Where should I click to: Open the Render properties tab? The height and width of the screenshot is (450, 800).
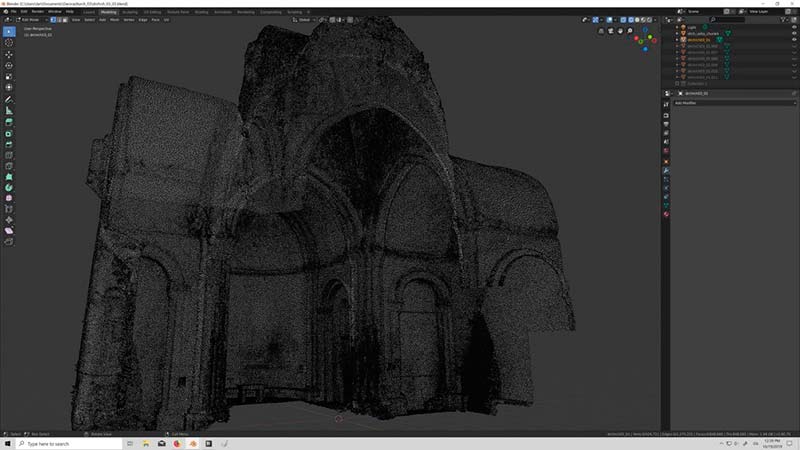666,115
